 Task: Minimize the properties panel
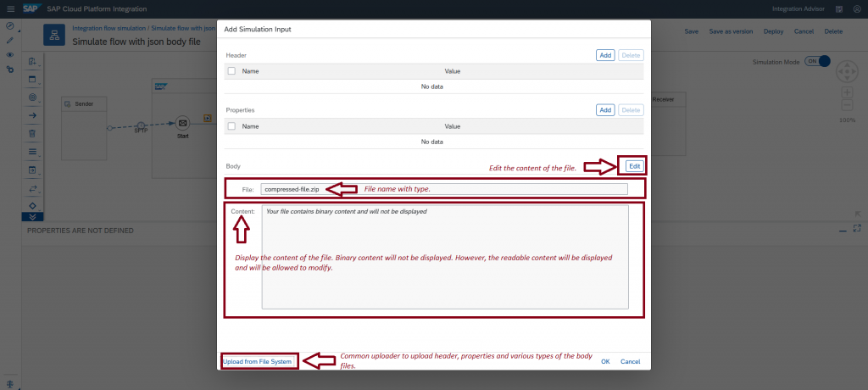pyautogui.click(x=843, y=230)
